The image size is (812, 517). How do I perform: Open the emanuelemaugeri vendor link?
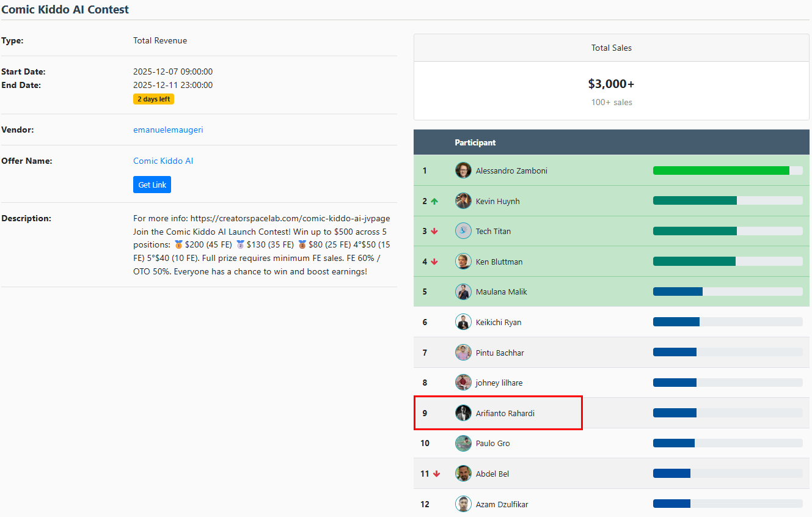click(x=168, y=130)
